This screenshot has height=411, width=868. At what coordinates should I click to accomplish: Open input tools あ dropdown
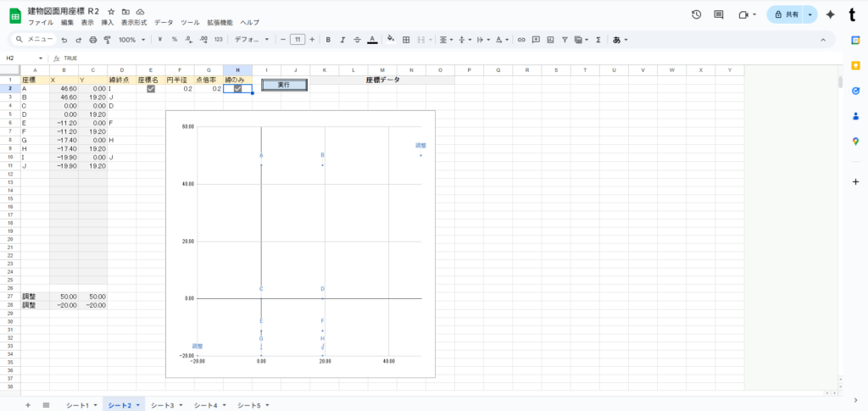[620, 40]
